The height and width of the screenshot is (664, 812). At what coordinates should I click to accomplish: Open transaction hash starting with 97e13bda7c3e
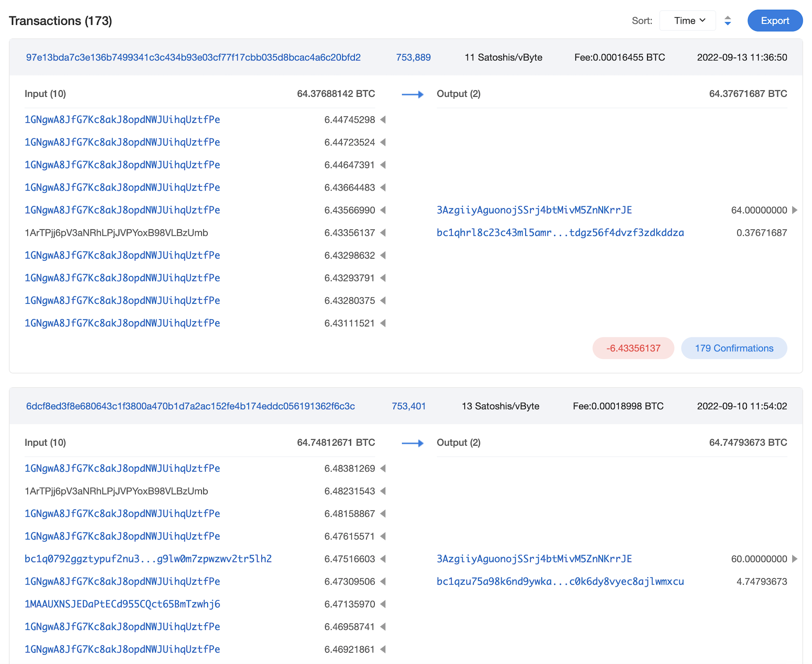pos(193,58)
